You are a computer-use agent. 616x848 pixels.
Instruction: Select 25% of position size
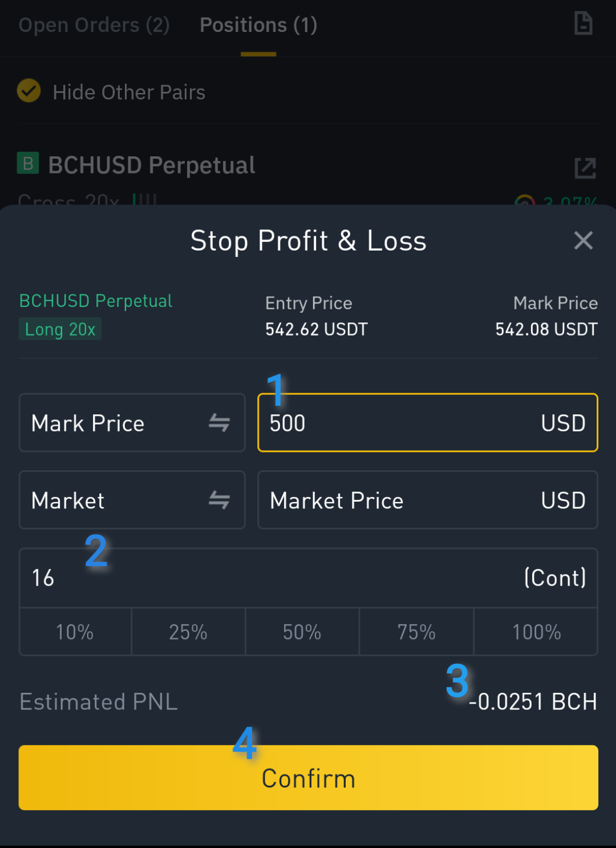(188, 632)
